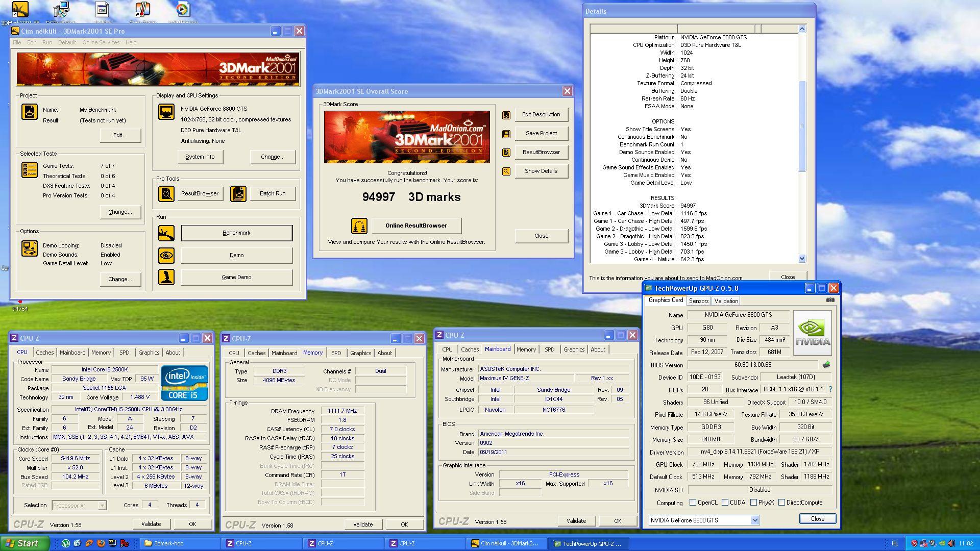Open the Online Services menu in 3DMark2001
The image size is (980, 551).
[101, 43]
